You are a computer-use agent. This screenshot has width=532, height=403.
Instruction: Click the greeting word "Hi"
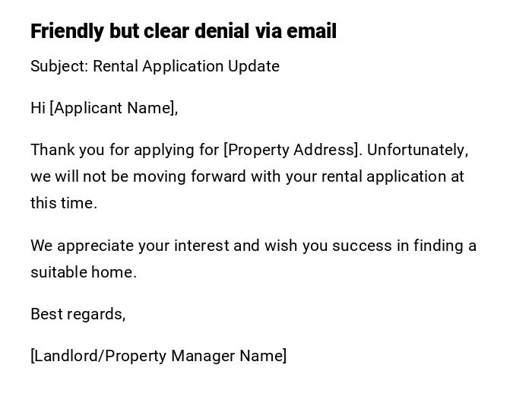pos(38,108)
